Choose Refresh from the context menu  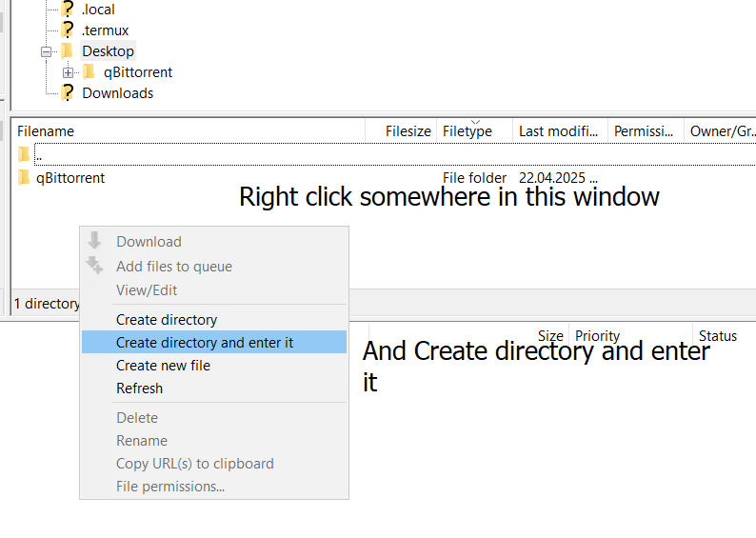point(214,389)
